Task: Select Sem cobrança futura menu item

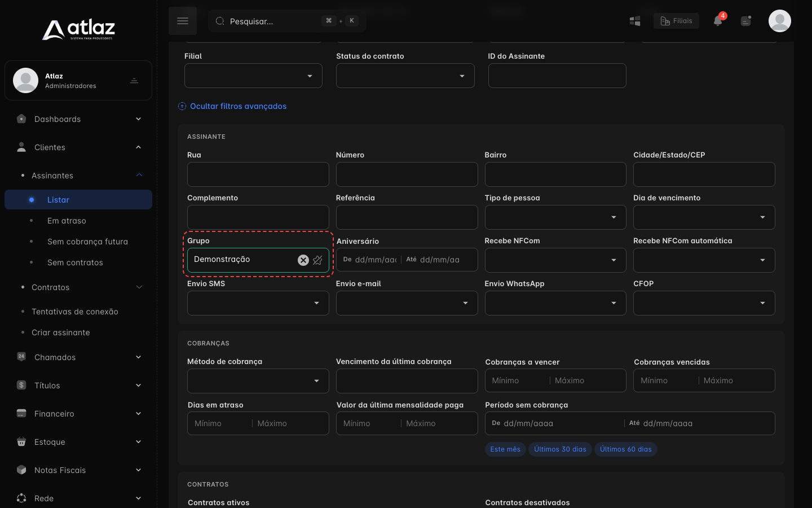Action: click(x=87, y=242)
